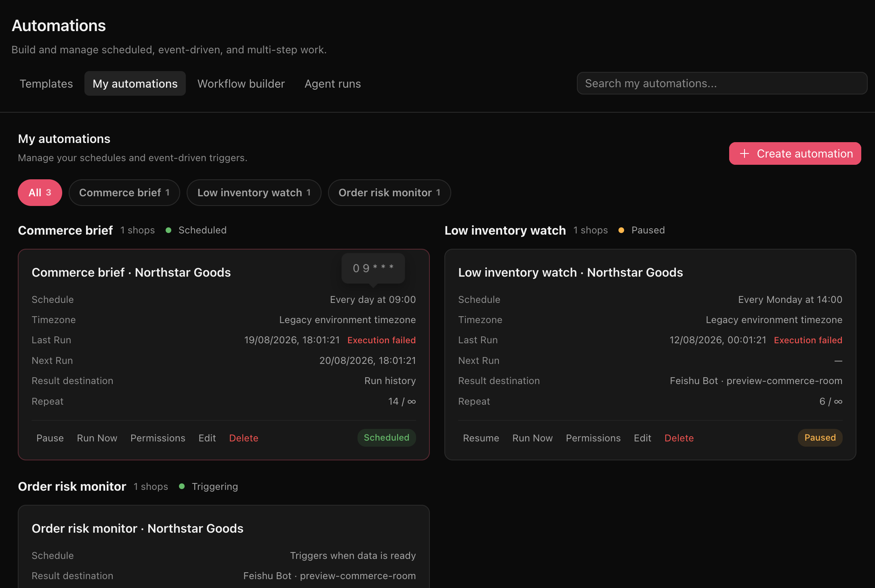Delete the Commerce brief automation

click(244, 438)
